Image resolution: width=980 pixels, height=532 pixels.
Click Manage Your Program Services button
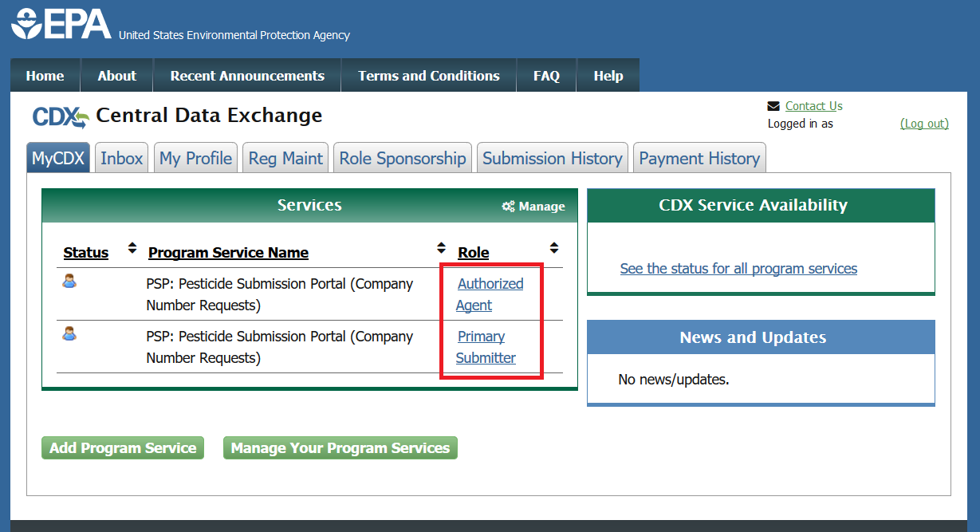tap(340, 448)
